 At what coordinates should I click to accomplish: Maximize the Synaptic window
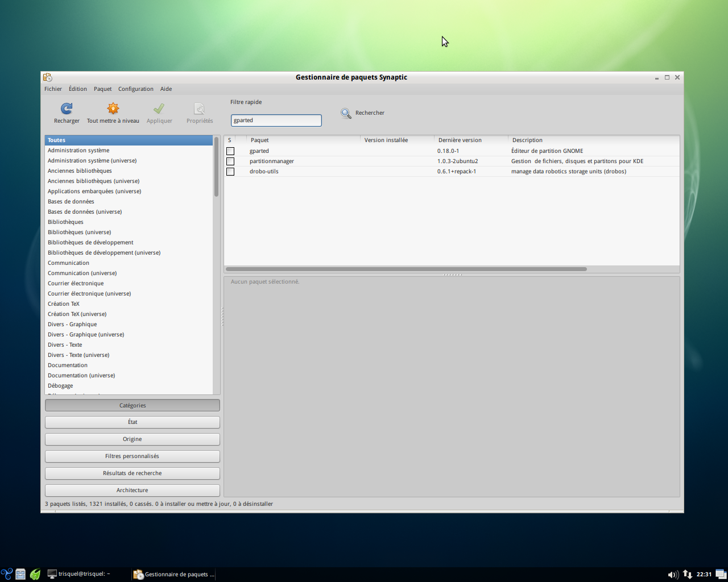[x=667, y=77]
